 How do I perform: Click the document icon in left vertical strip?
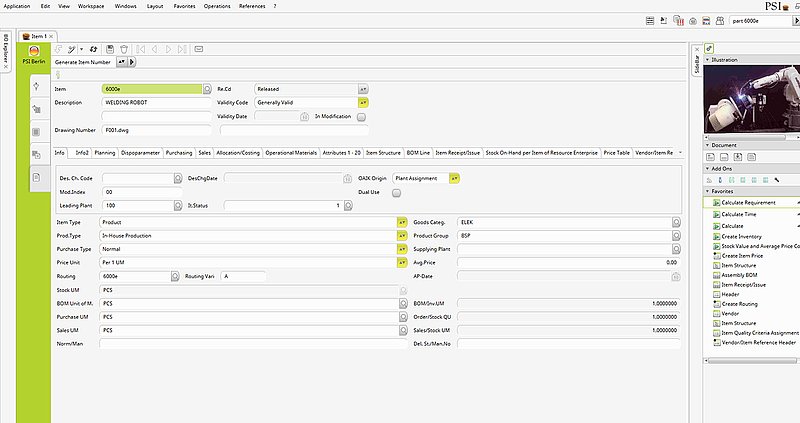(x=36, y=177)
